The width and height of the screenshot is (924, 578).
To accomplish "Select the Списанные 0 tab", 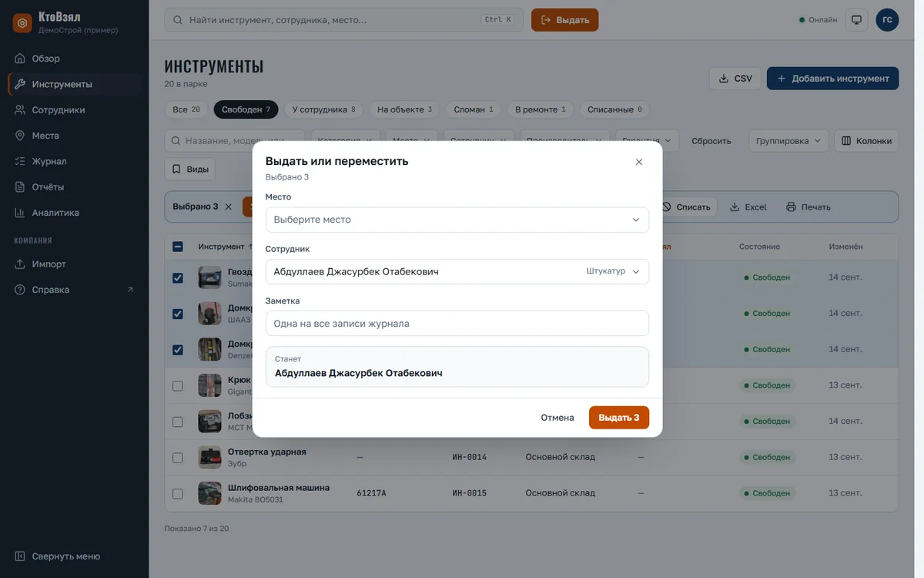I will (x=614, y=109).
